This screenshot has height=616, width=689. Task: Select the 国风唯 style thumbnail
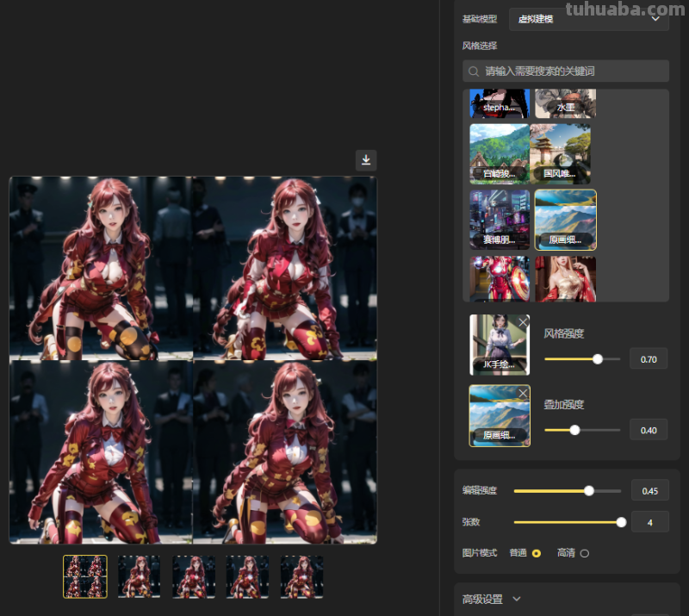[561, 154]
